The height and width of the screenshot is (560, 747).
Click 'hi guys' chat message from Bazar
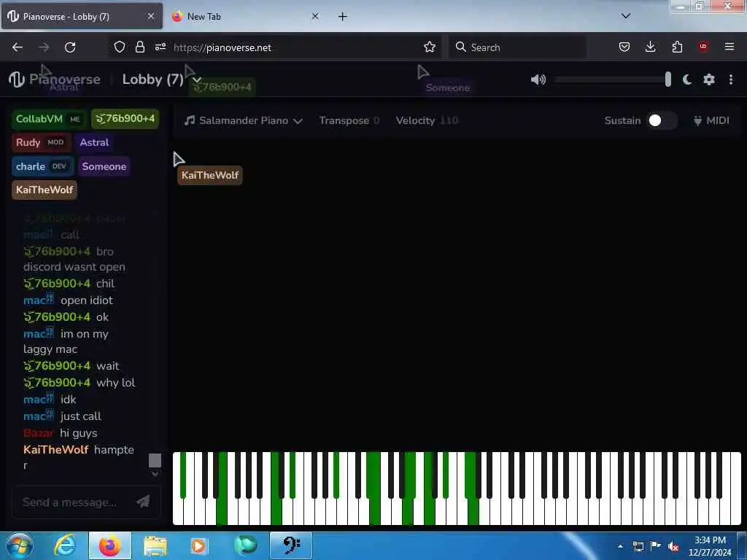(x=79, y=433)
